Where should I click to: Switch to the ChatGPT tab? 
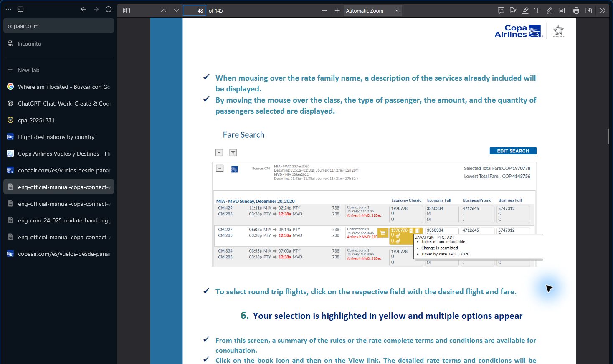58,104
